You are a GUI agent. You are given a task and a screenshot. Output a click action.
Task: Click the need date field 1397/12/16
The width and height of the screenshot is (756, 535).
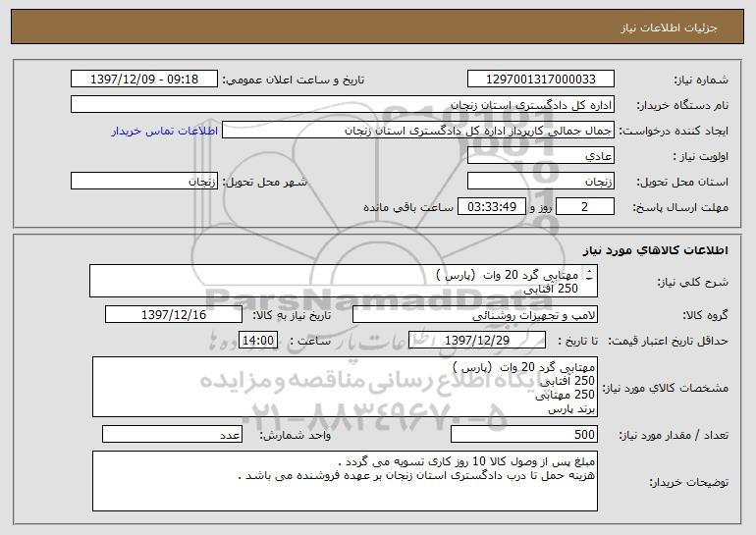(x=174, y=315)
